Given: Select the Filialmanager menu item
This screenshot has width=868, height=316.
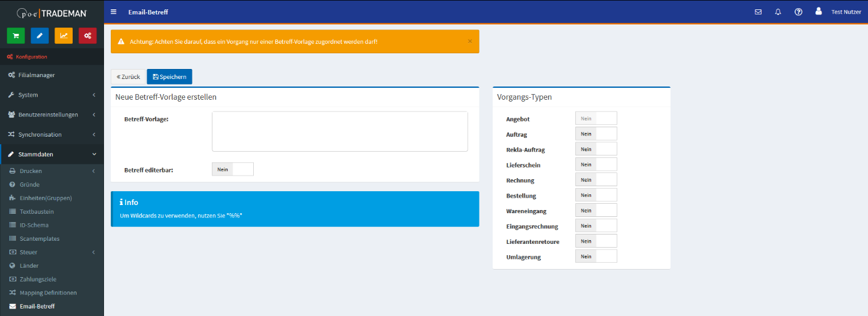Looking at the screenshot, I should (36, 75).
